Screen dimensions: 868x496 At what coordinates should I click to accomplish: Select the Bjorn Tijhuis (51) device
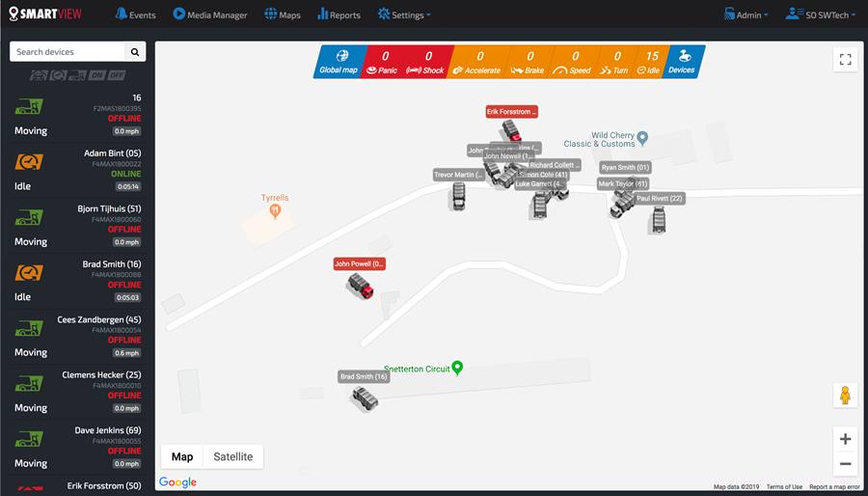tap(77, 225)
